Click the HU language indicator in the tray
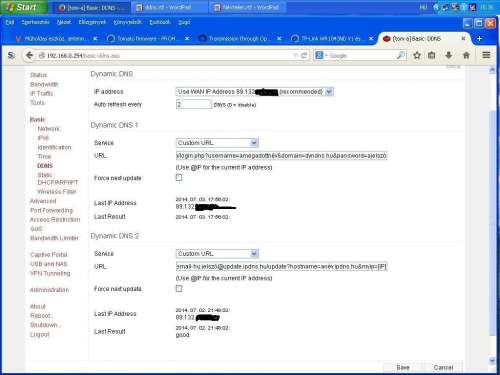This screenshot has height=375, width=500. coord(423,7)
